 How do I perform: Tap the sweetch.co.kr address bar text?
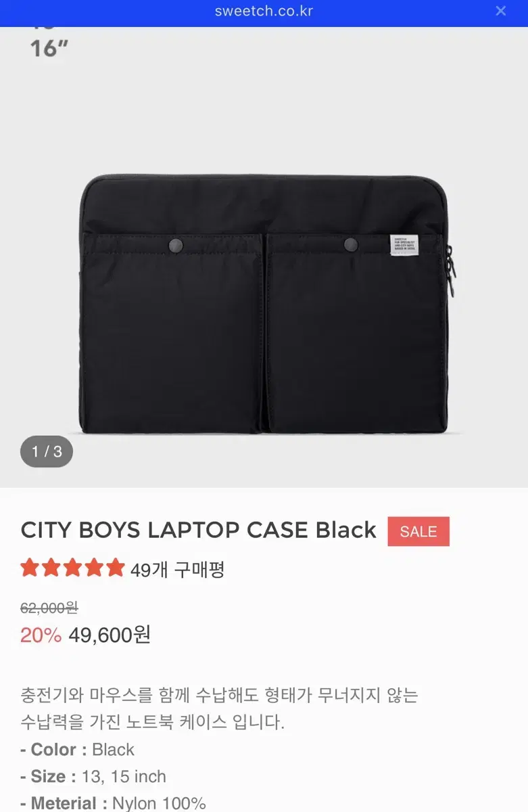[x=264, y=11]
